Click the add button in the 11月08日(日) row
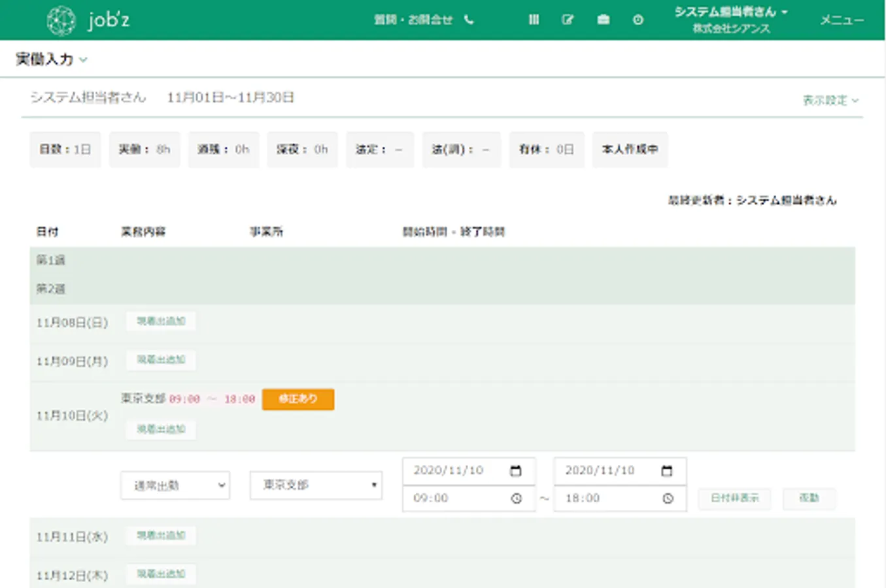This screenshot has height=588, width=886. pyautogui.click(x=161, y=321)
